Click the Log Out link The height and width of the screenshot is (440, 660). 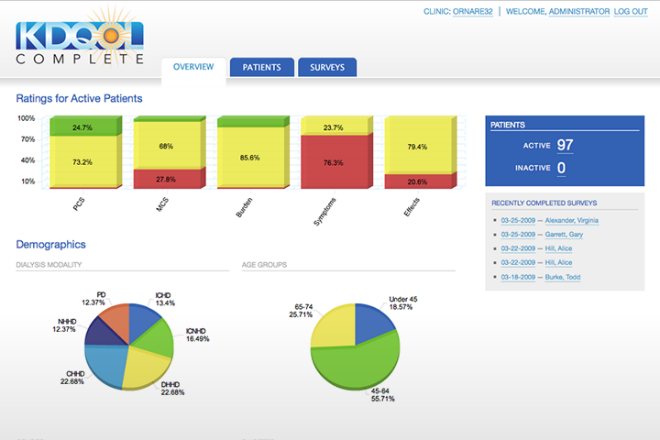coord(630,11)
